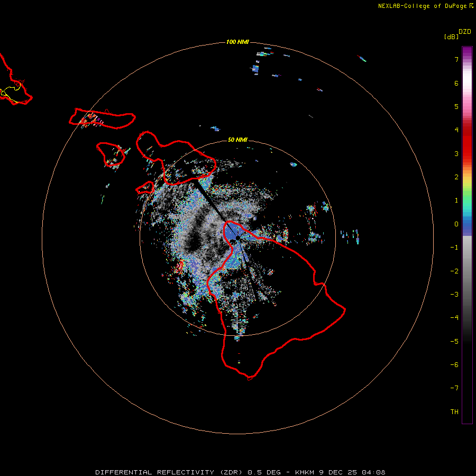Click the -5 value on color scale
This screenshot has height=476, width=476.
coord(454,342)
